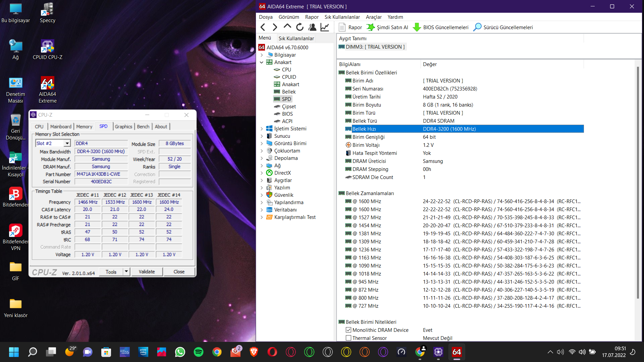Screen dimensions: 644x362
Task: Open the Araçlar menu
Action: tap(373, 17)
